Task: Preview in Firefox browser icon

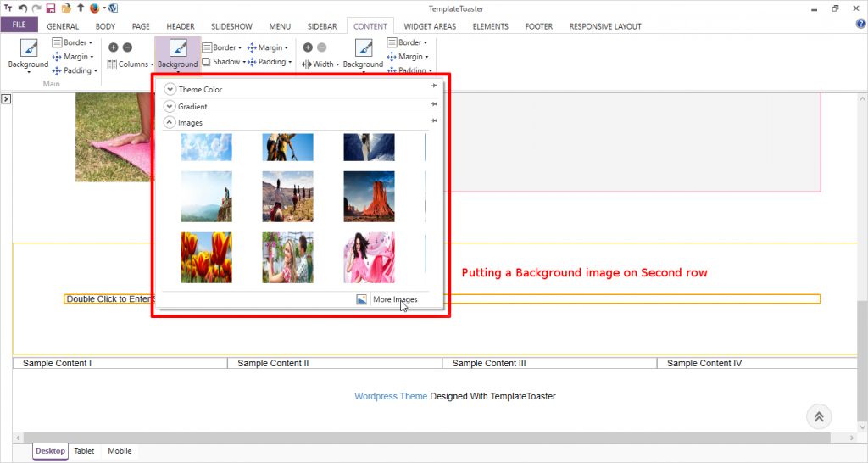Action: (94, 8)
